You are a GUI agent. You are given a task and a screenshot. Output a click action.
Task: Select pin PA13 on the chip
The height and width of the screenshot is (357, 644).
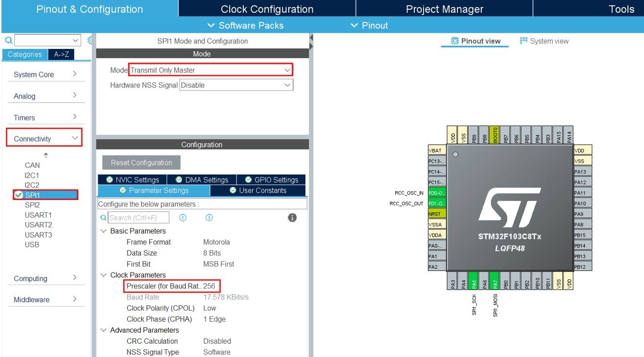[x=582, y=172]
